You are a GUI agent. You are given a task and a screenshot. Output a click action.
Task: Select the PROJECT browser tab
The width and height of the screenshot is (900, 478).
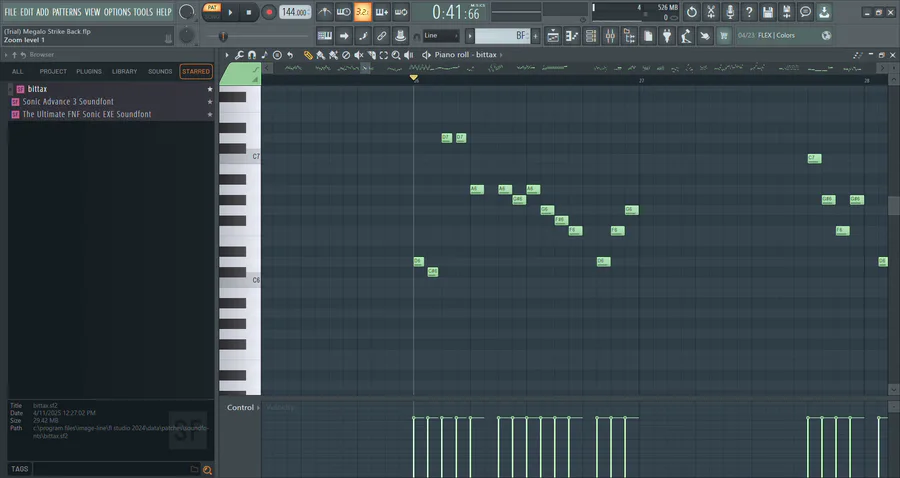point(53,72)
